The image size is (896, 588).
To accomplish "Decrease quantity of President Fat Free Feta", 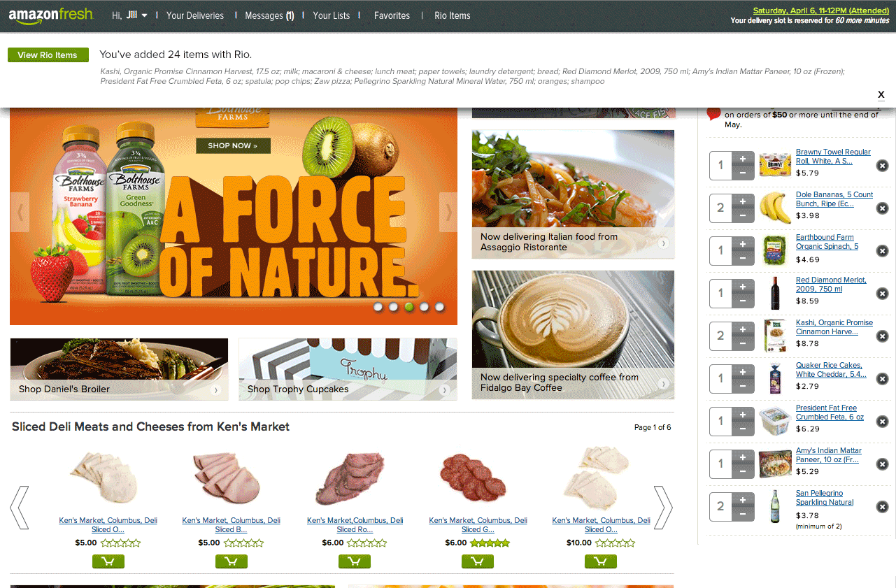I will click(742, 429).
